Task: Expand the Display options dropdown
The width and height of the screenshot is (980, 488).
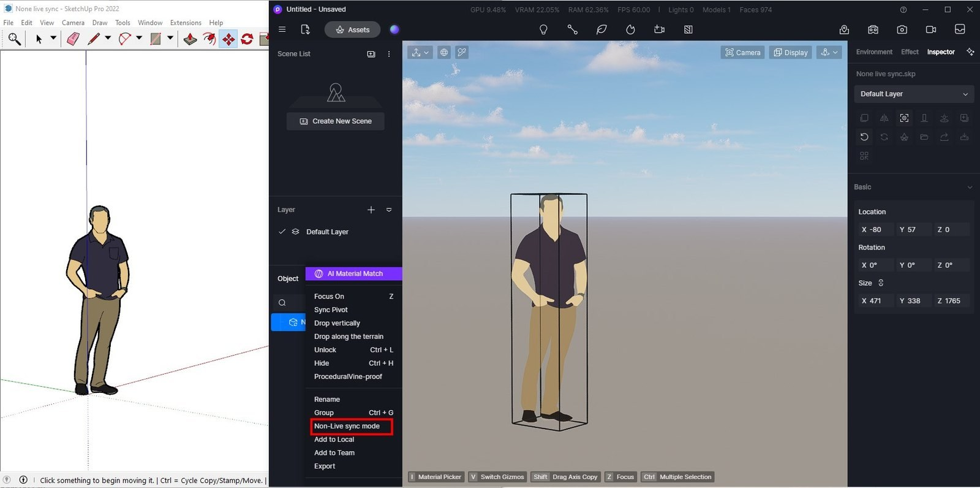Action: click(791, 53)
